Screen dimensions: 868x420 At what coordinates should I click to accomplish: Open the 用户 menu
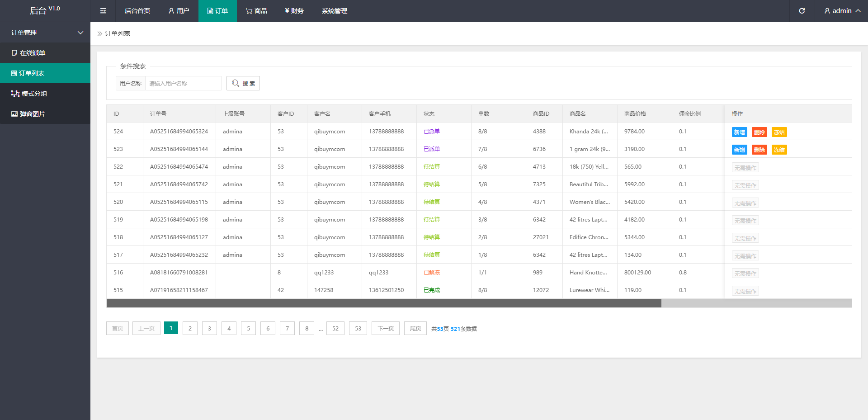click(x=179, y=11)
